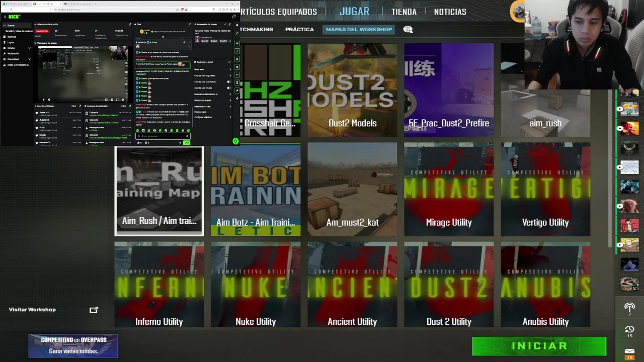Select the PRÁCTICA mode tab
The height and width of the screenshot is (362, 644).
point(299,29)
